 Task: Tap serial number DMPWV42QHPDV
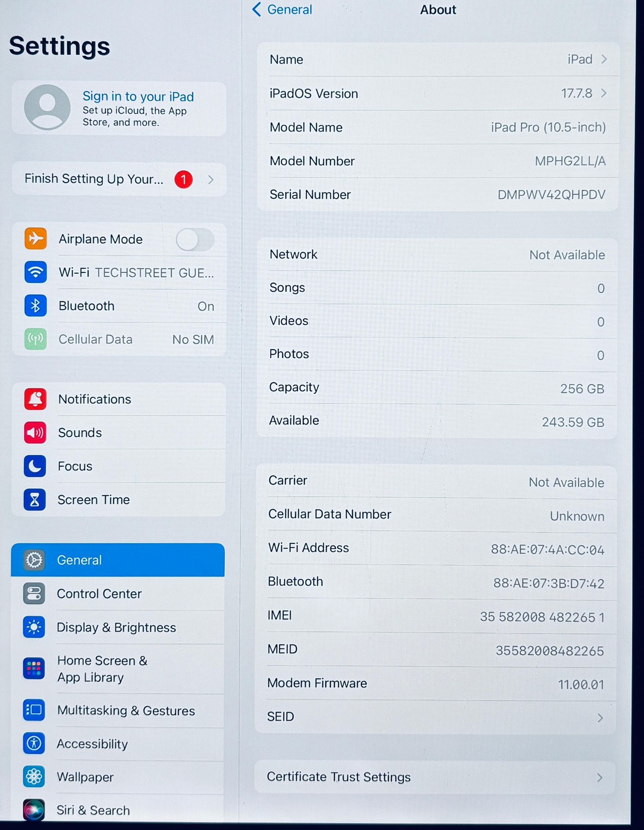551,195
